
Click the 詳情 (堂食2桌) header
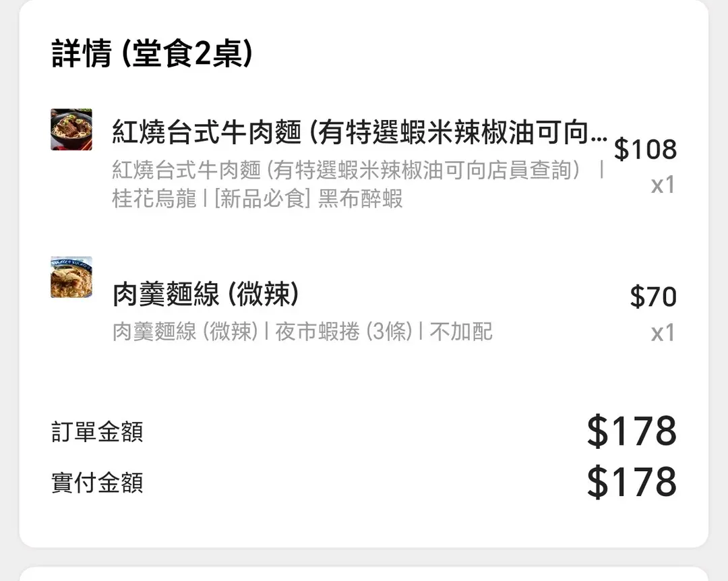152,55
